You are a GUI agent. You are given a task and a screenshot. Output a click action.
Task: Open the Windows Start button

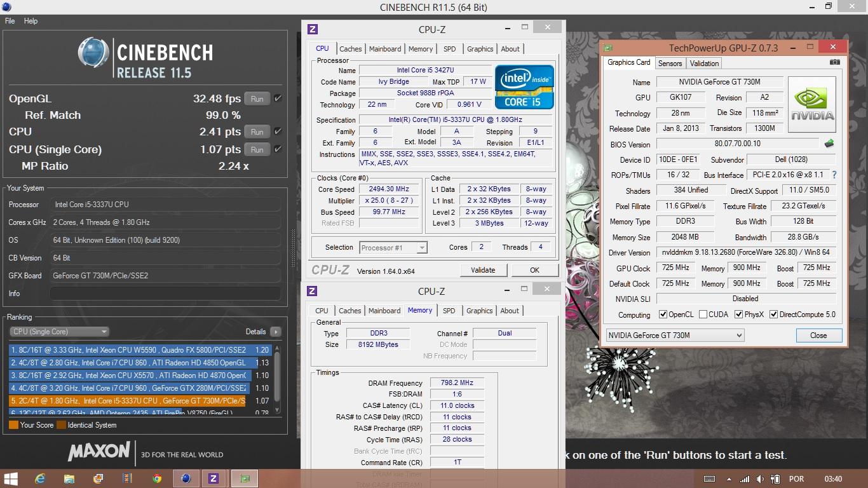pos(11,478)
